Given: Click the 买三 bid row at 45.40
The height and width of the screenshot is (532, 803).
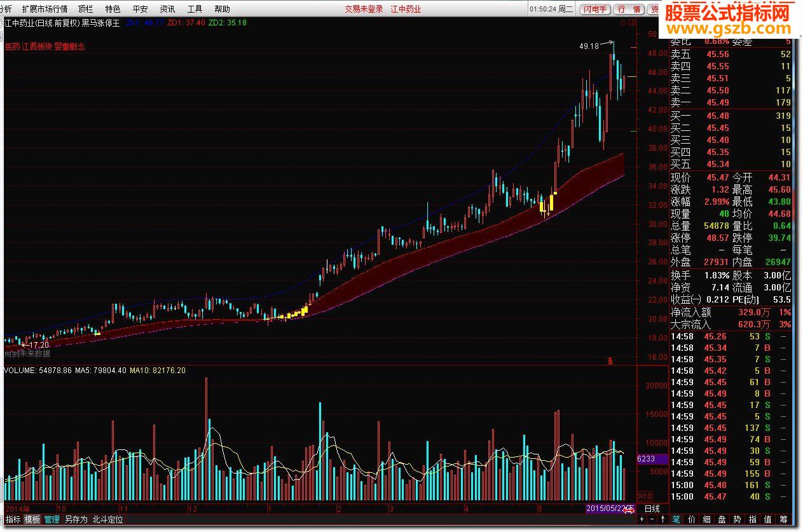Looking at the screenshot, I should coord(731,140).
